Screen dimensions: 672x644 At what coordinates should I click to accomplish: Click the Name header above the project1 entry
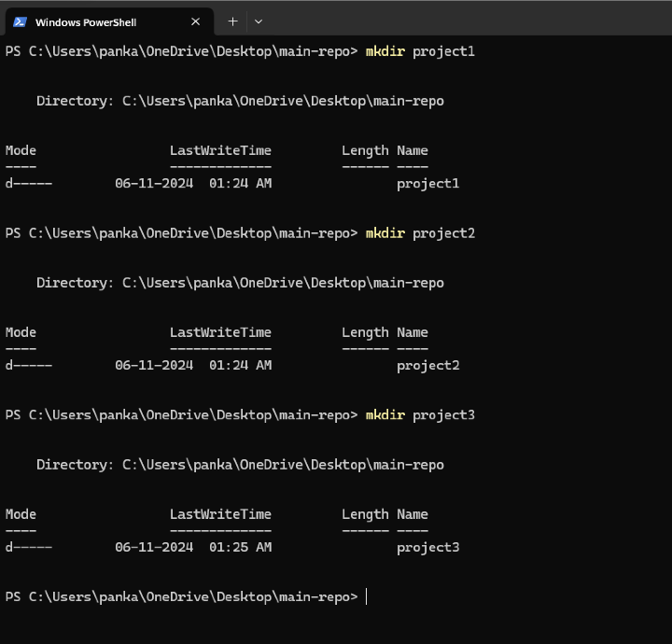click(412, 150)
